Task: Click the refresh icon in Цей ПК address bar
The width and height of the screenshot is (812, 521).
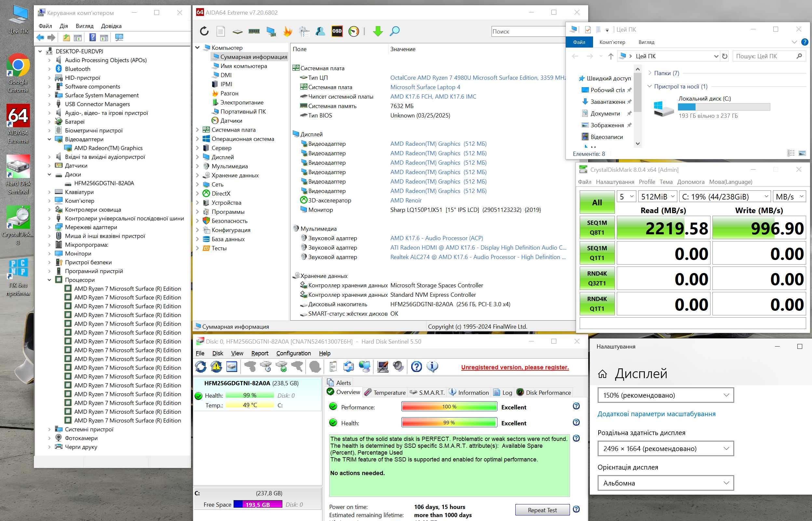Action: (x=724, y=56)
